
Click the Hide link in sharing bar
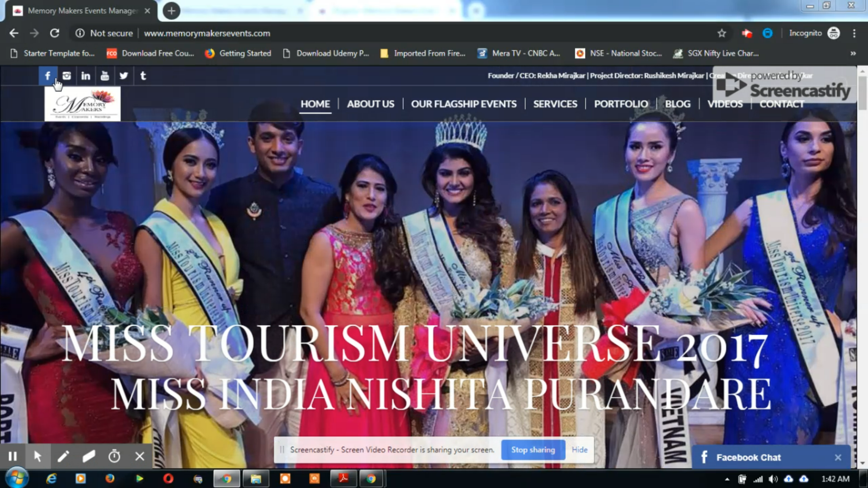click(579, 450)
